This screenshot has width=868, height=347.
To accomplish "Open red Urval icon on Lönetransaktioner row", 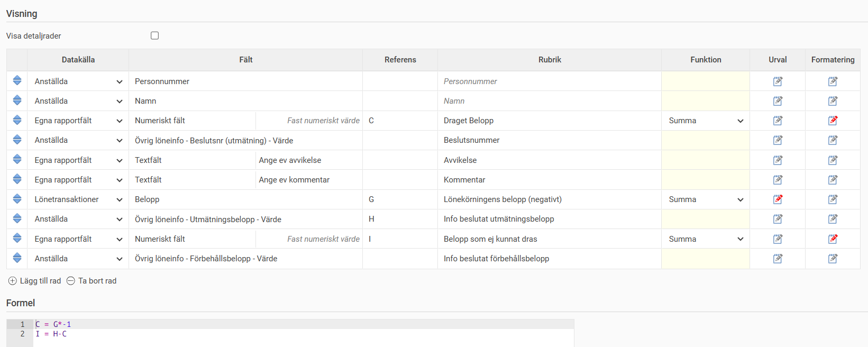I will point(778,199).
